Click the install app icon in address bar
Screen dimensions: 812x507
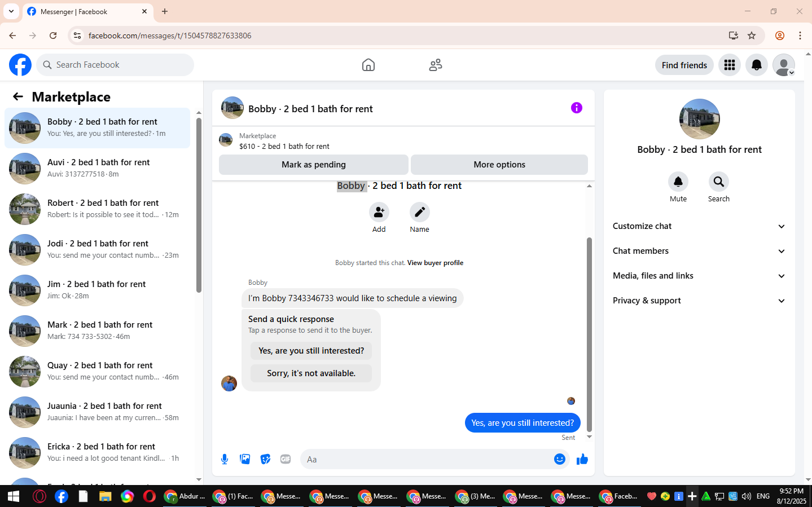(734, 36)
